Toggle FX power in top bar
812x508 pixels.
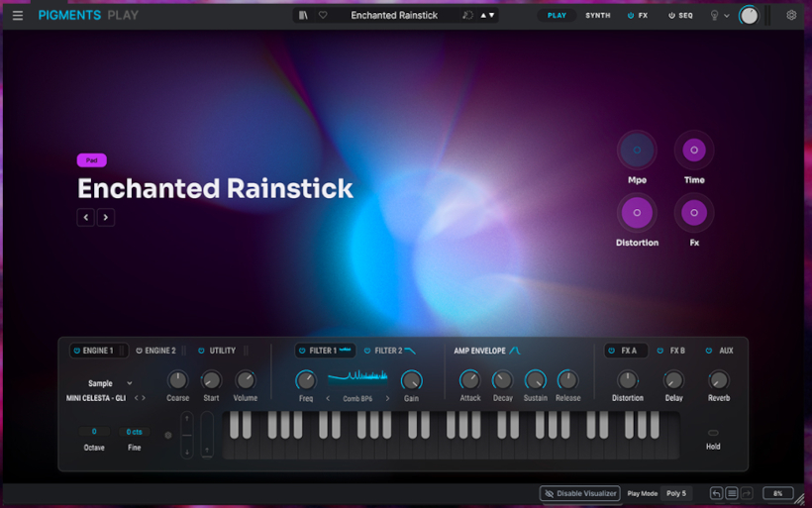click(630, 16)
